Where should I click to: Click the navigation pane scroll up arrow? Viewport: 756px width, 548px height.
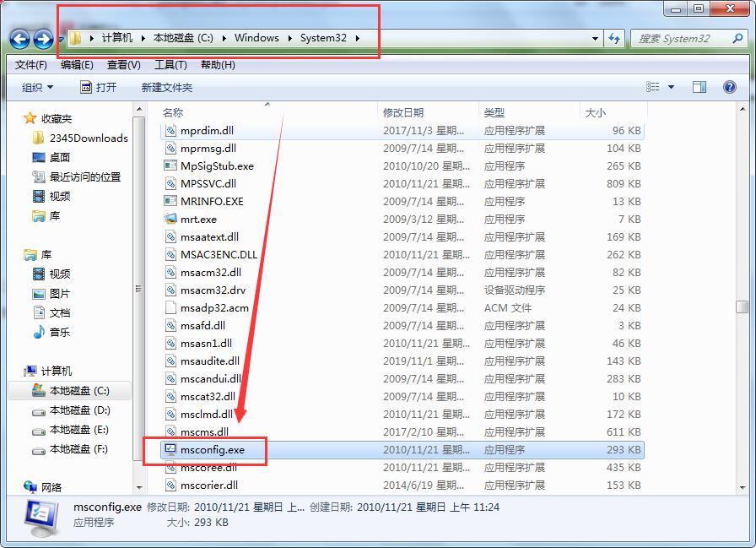139,110
